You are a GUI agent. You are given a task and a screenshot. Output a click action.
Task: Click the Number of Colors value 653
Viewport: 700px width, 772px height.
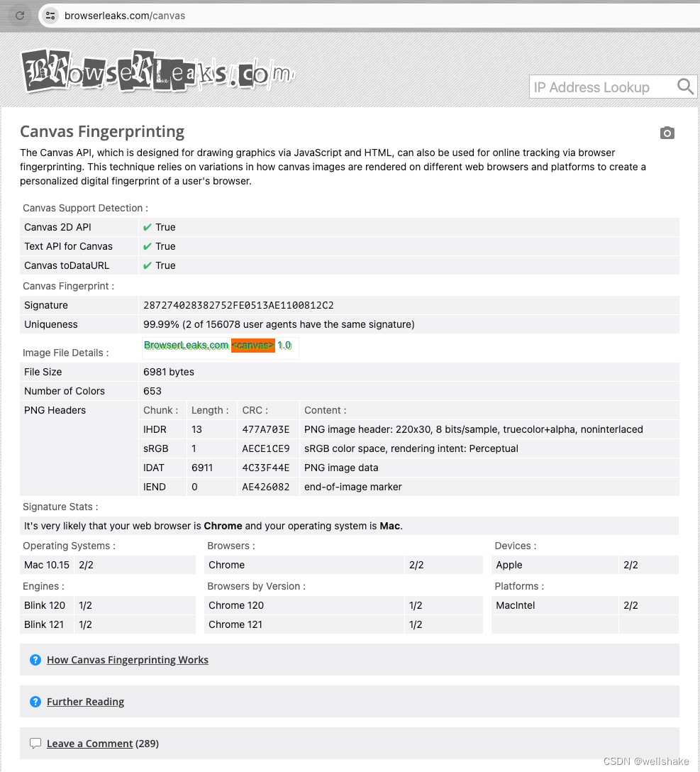[x=152, y=391]
